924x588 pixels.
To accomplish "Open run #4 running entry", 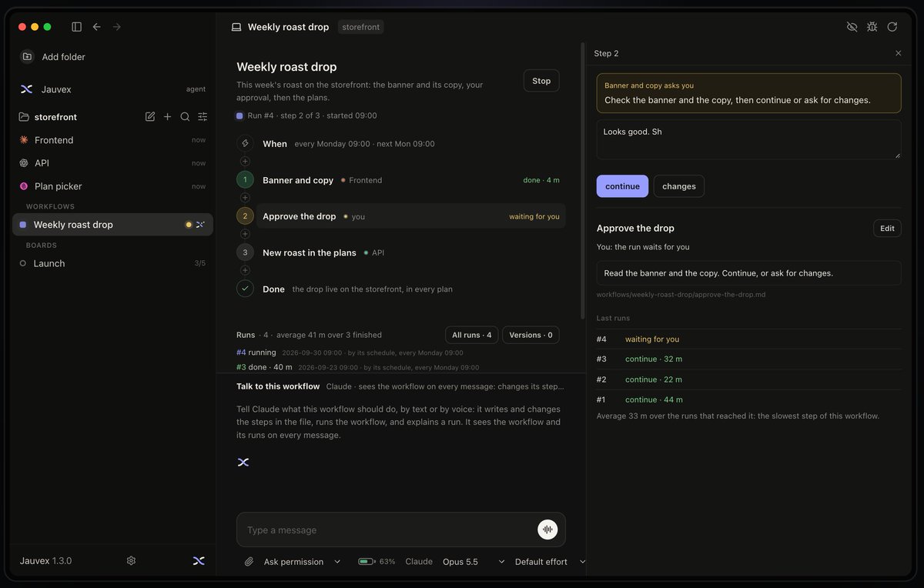I will [x=398, y=352].
